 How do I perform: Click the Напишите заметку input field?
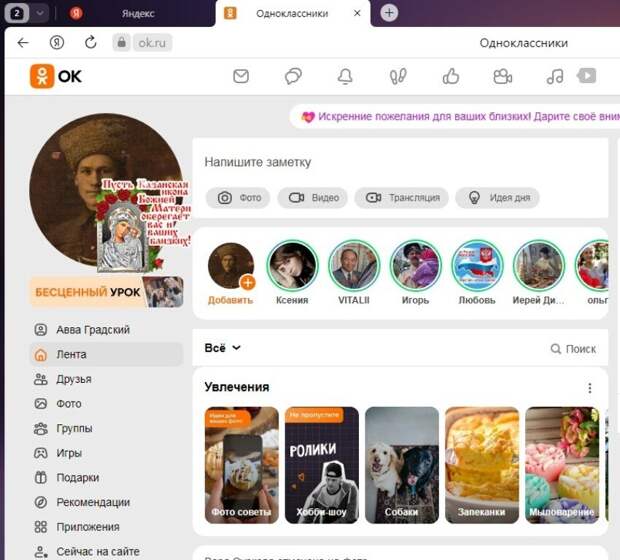400,162
